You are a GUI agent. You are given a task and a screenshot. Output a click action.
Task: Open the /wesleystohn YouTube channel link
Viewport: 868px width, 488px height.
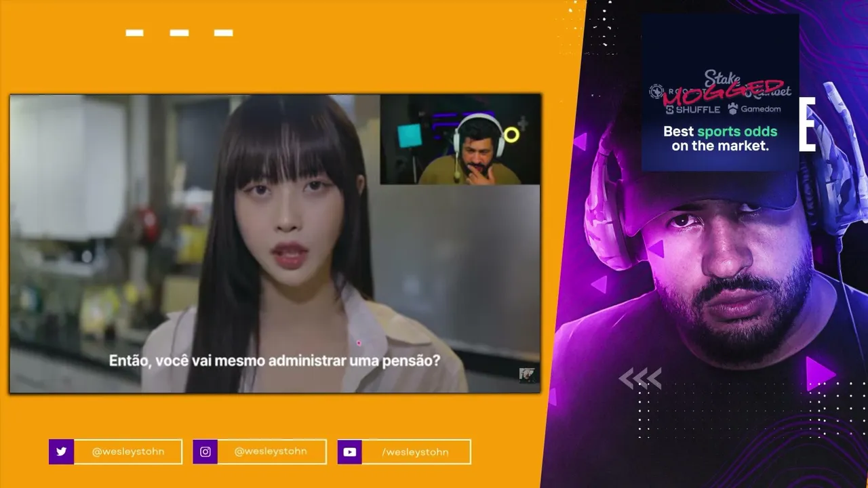[416, 451]
